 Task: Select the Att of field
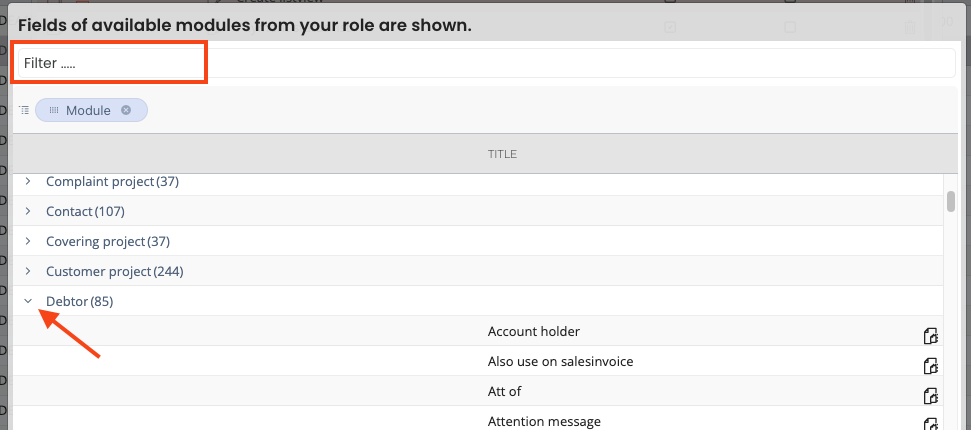coord(505,392)
